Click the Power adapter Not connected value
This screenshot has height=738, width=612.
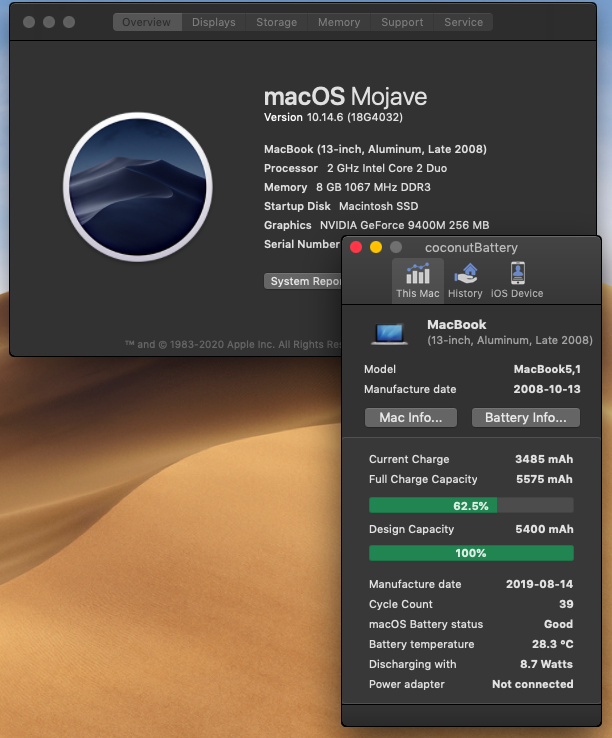[533, 684]
